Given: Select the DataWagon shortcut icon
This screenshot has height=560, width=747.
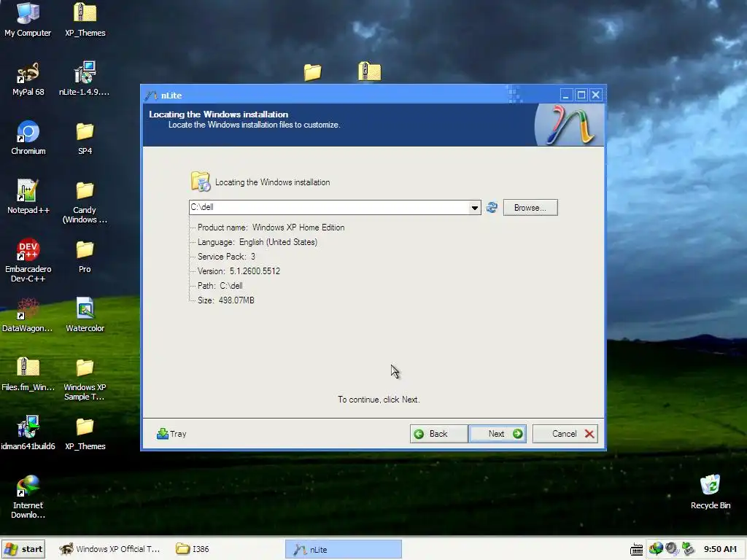Looking at the screenshot, I should point(27,315).
